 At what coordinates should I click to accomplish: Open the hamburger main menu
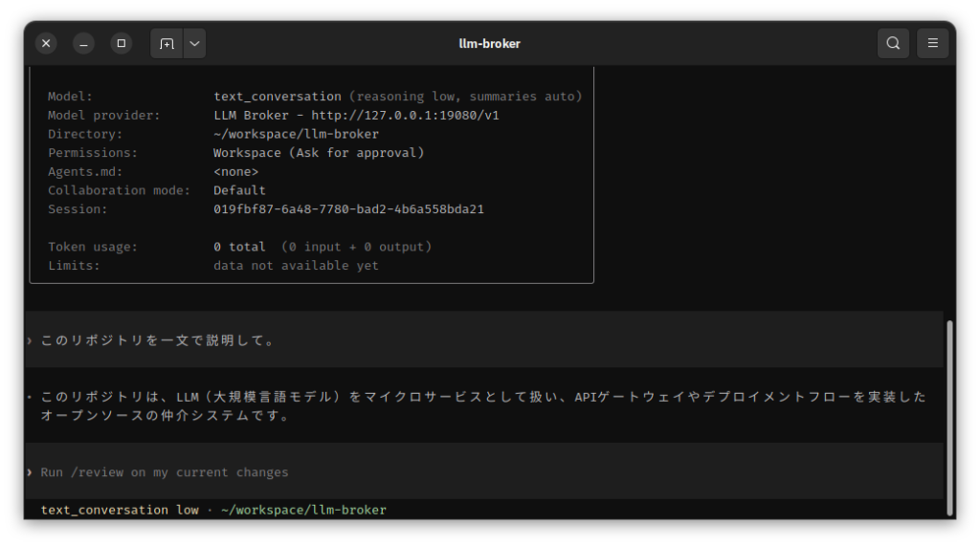(x=932, y=43)
